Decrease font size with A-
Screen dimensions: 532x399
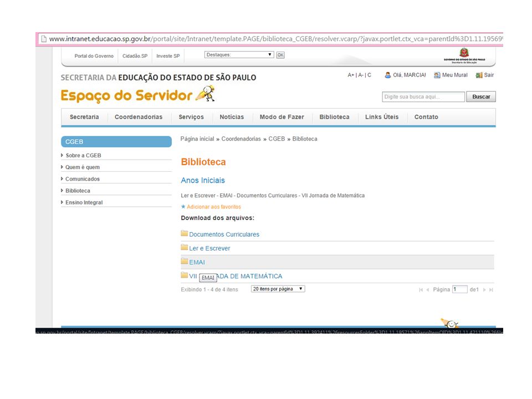[361, 75]
